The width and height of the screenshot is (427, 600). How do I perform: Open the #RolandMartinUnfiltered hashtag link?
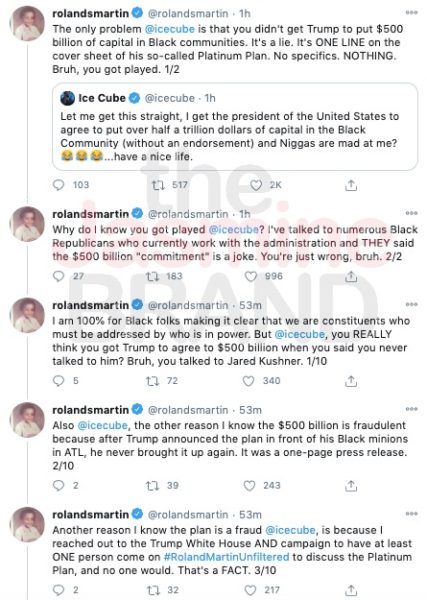click(227, 557)
